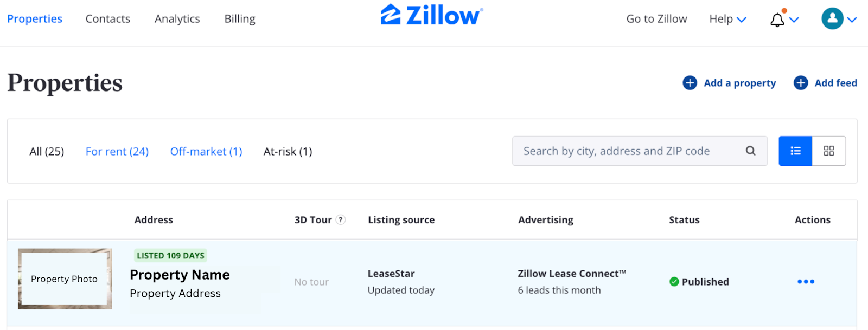Switch to list view layout

coord(795,151)
